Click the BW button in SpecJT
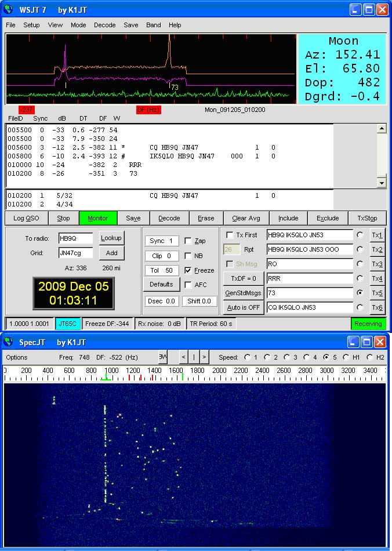Image resolution: width=392 pixels, height=551 pixels. [x=162, y=357]
